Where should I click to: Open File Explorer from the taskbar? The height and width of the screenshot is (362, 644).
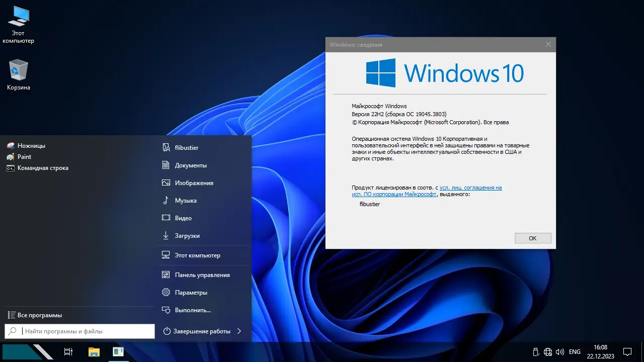tap(94, 352)
